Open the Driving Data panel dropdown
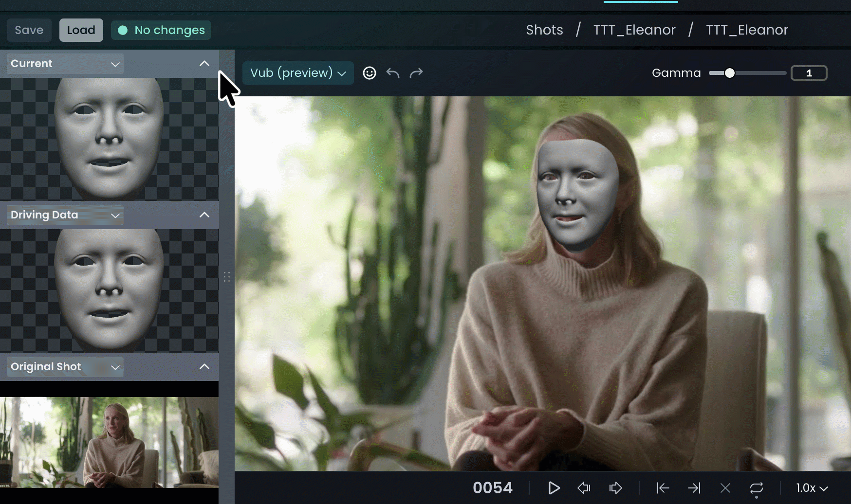Viewport: 851px width, 504px height. click(x=65, y=215)
